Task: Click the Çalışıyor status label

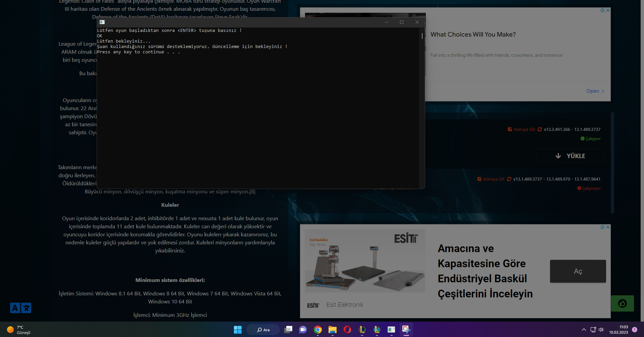Action: click(591, 139)
